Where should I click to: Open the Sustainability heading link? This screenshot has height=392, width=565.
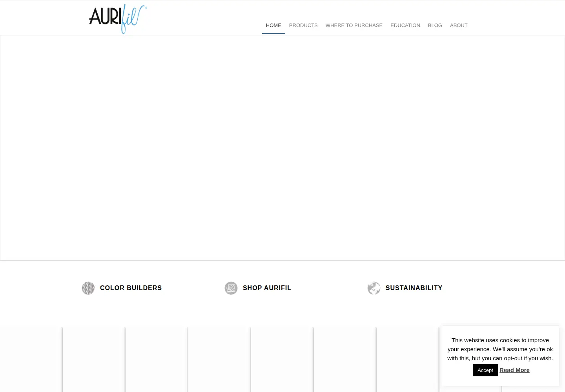(x=414, y=288)
